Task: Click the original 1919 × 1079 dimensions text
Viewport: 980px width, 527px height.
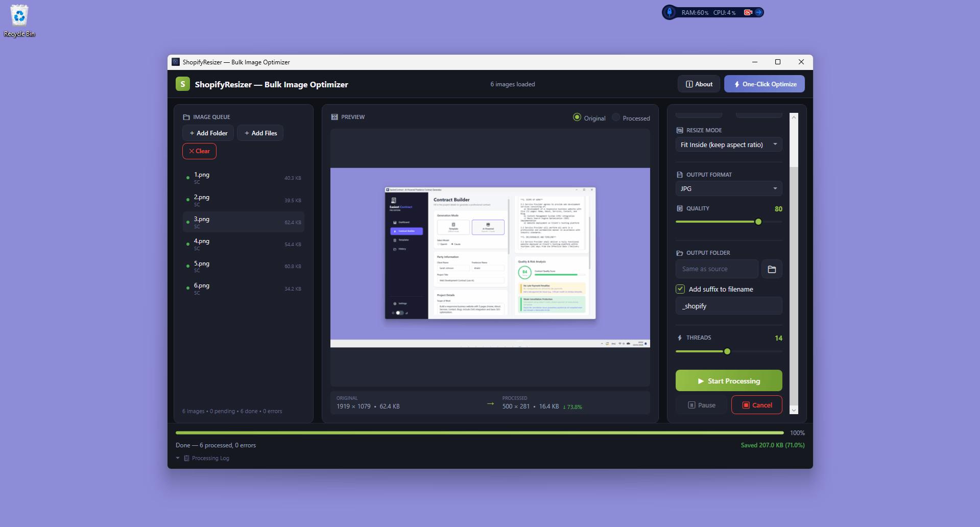Action: (x=353, y=406)
